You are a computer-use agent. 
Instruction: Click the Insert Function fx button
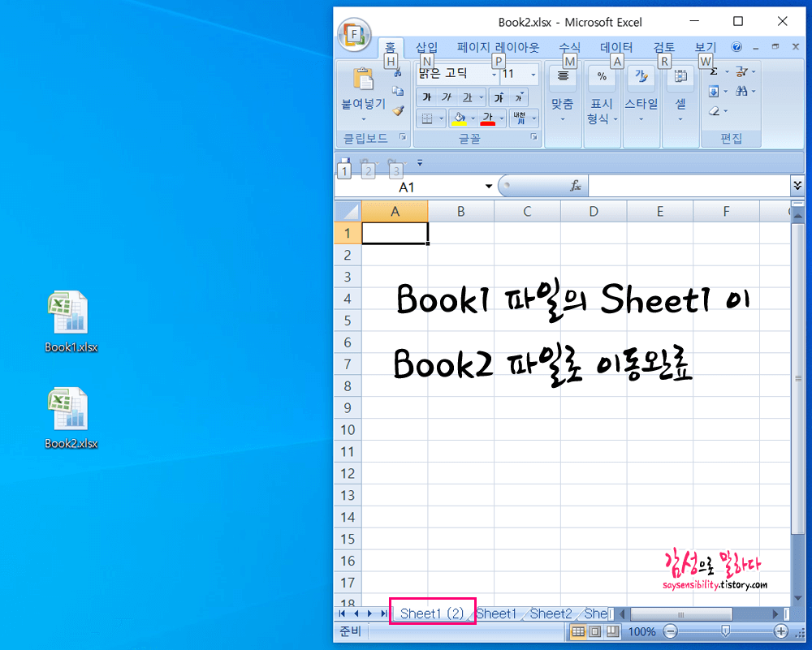coord(576,186)
